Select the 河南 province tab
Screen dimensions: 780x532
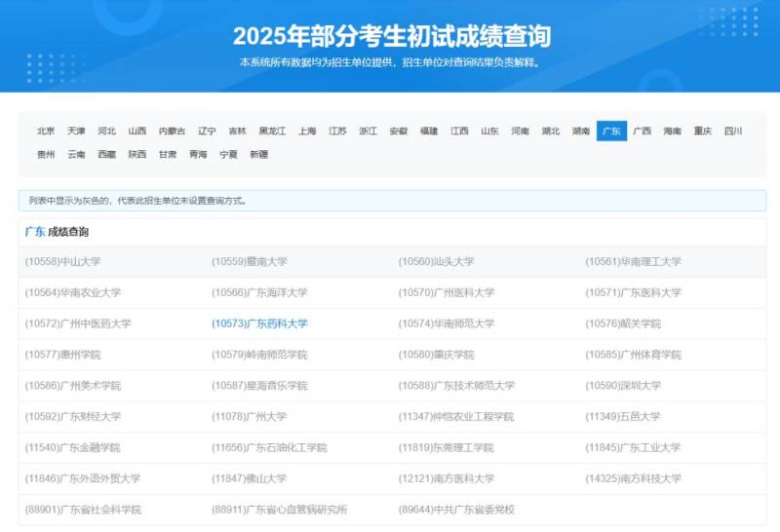[x=520, y=131]
